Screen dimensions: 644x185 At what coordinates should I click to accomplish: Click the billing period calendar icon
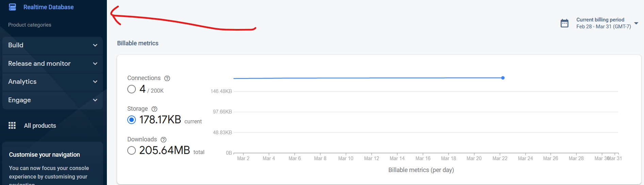click(564, 23)
